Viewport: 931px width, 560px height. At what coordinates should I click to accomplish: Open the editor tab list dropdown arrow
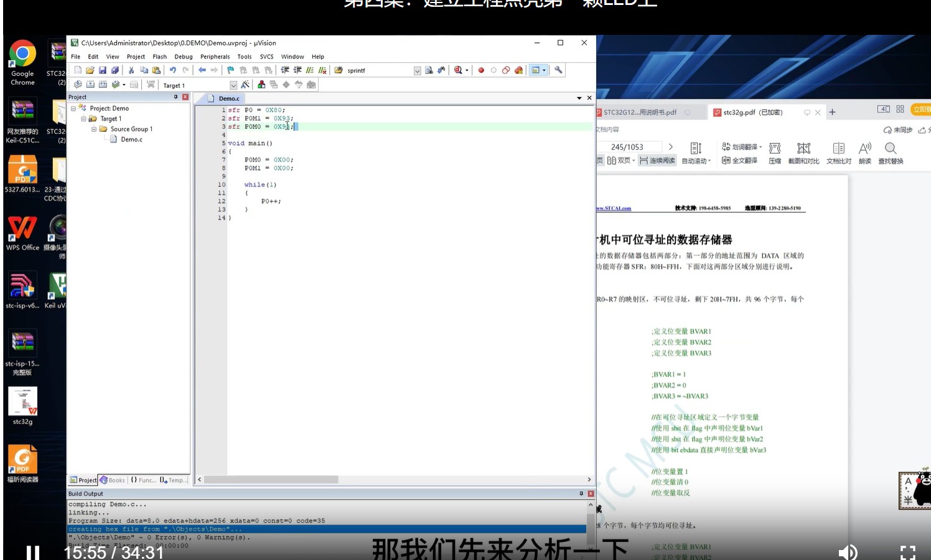pos(579,98)
